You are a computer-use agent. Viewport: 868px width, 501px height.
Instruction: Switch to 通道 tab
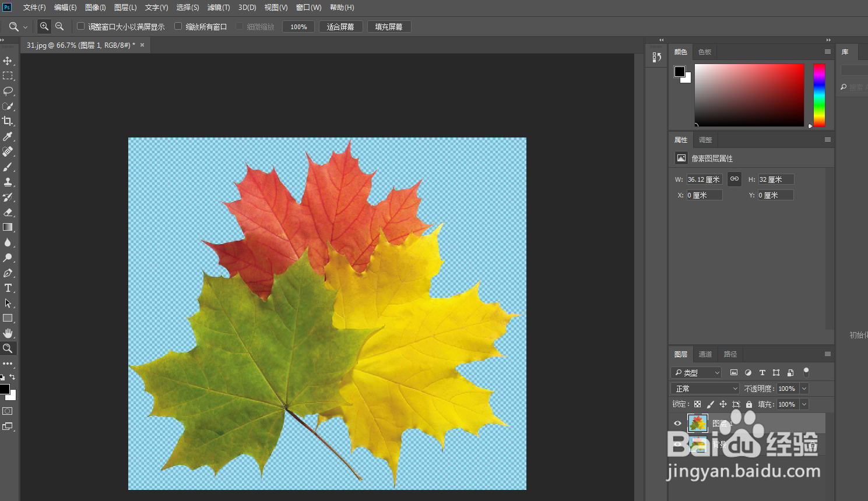click(705, 354)
